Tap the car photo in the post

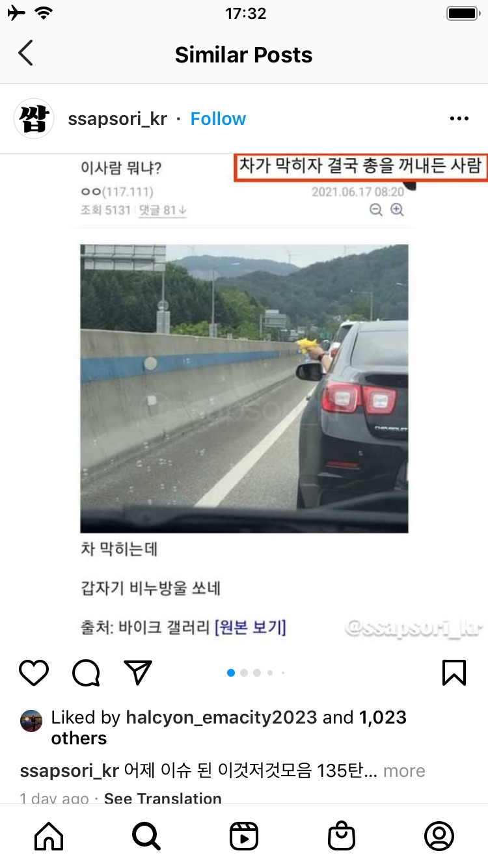244,388
